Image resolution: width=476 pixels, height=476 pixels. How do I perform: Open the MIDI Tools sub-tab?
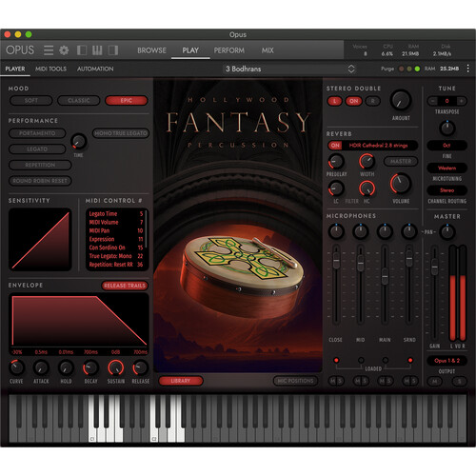50,69
